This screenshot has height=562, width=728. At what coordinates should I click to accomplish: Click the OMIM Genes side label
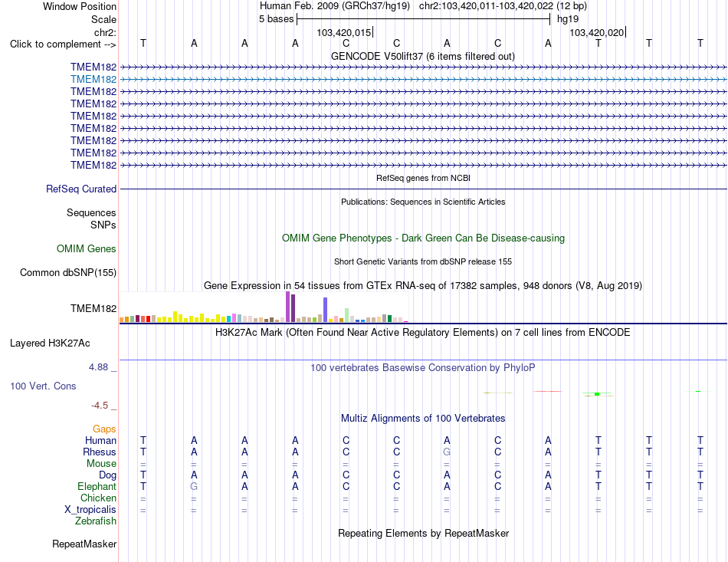pos(87,249)
